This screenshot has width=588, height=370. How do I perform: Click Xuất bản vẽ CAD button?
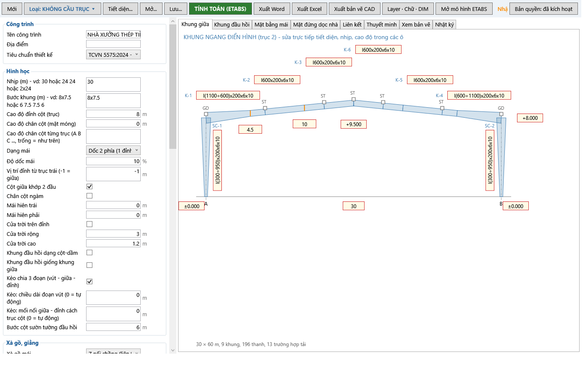click(354, 9)
